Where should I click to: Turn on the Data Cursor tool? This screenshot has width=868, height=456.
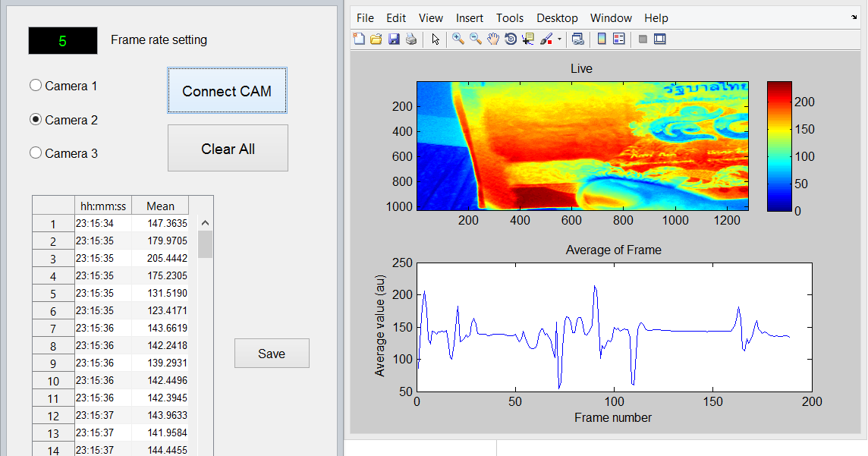coord(527,38)
